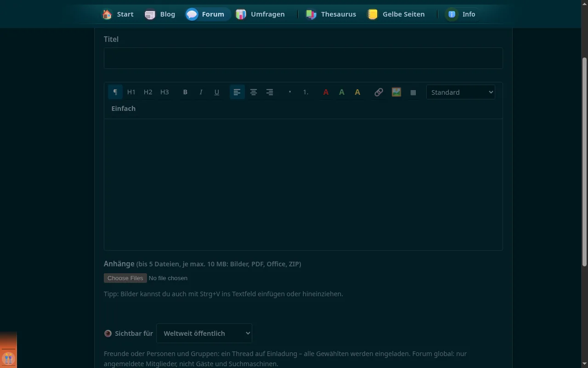Open the Thesaurus page
Screen dimensions: 588x368
tap(331, 14)
